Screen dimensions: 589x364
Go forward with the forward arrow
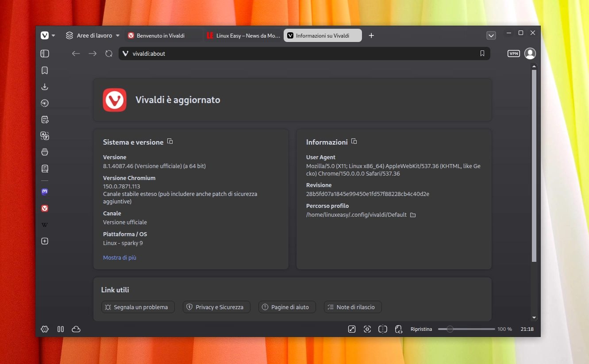point(92,54)
